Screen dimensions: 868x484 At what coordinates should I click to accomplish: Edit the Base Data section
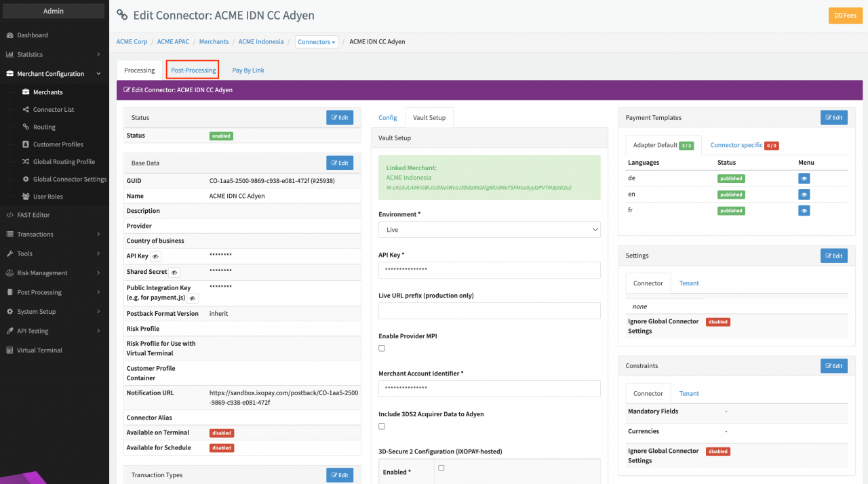[339, 163]
